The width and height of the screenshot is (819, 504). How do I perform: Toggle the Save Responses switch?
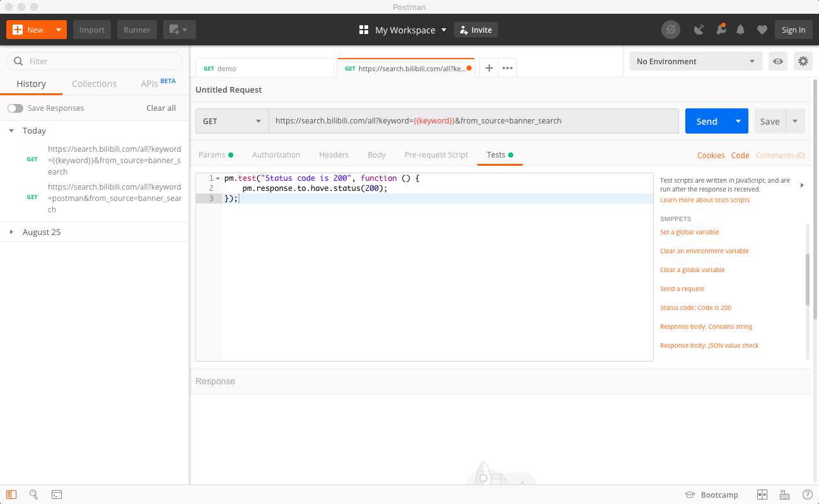click(15, 108)
